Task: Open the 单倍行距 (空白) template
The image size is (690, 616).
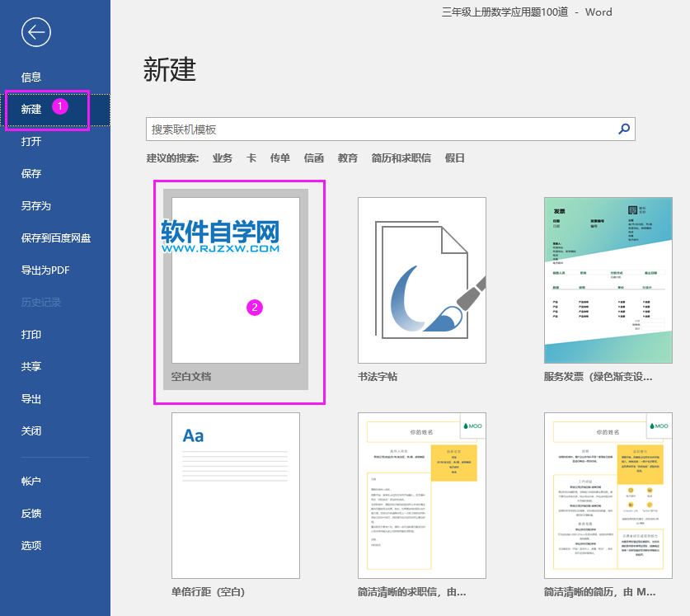Action: point(235,495)
